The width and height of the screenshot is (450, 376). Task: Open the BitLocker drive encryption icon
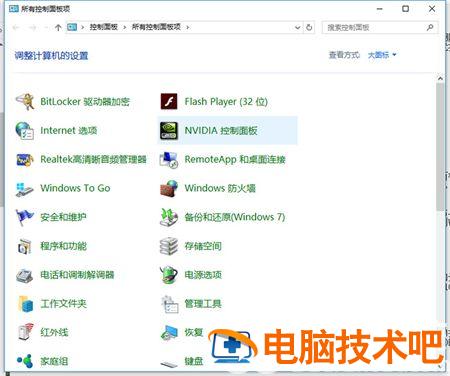click(x=25, y=101)
